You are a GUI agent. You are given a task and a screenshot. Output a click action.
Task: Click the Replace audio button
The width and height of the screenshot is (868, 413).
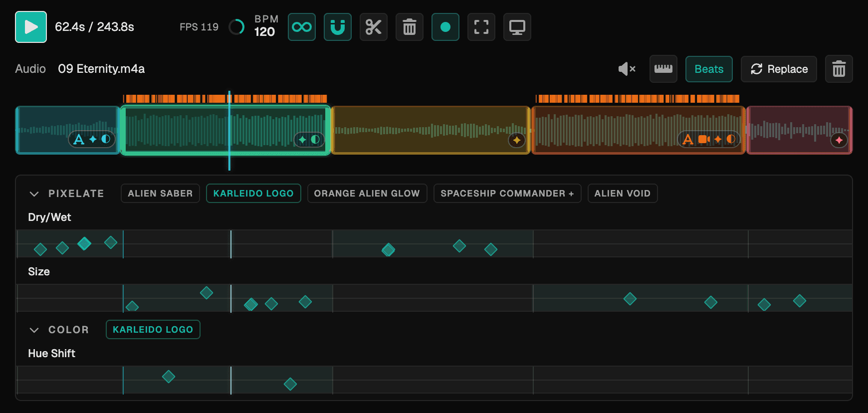point(779,69)
